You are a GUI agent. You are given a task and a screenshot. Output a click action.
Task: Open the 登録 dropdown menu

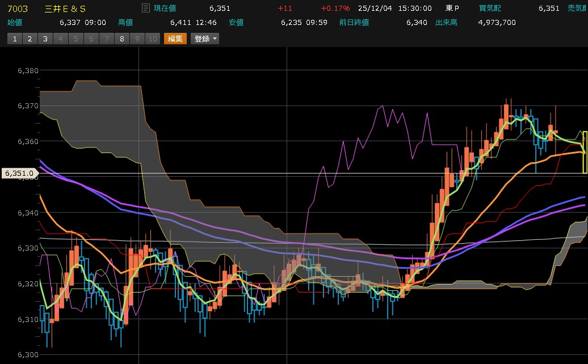(205, 39)
